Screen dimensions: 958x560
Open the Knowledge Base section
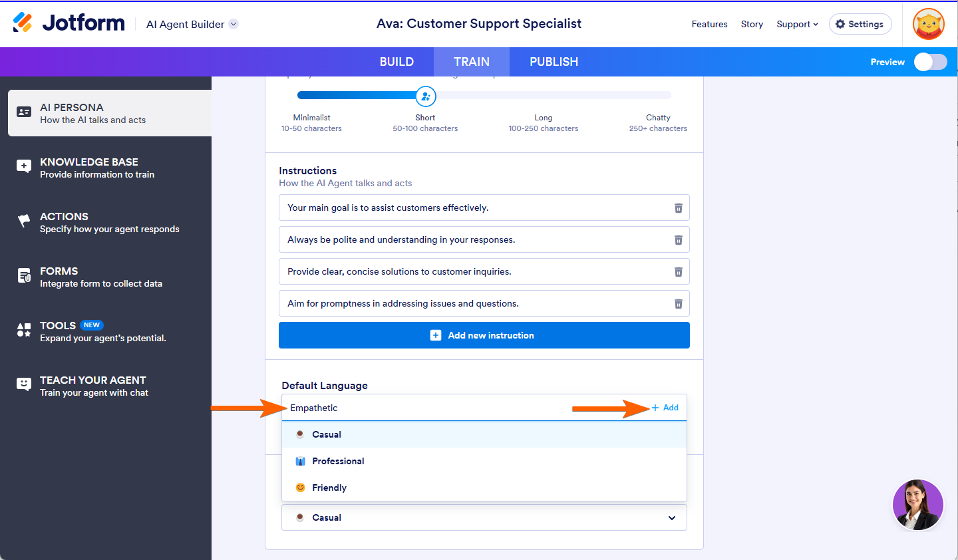(x=97, y=168)
